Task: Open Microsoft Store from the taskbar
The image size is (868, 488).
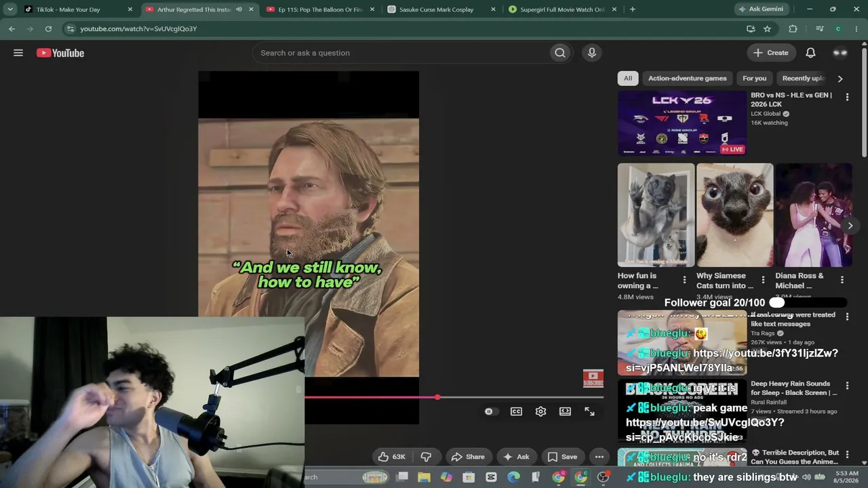Action: click(469, 477)
